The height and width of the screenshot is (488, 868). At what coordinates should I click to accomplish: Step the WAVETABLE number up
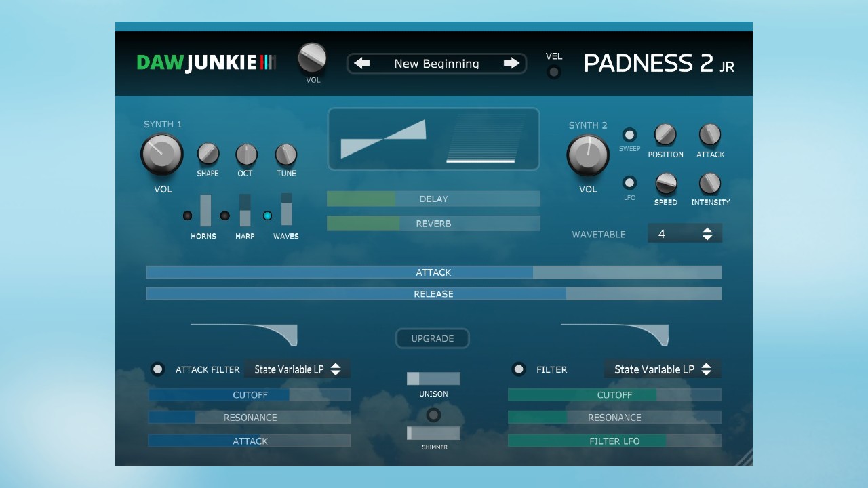[708, 229]
